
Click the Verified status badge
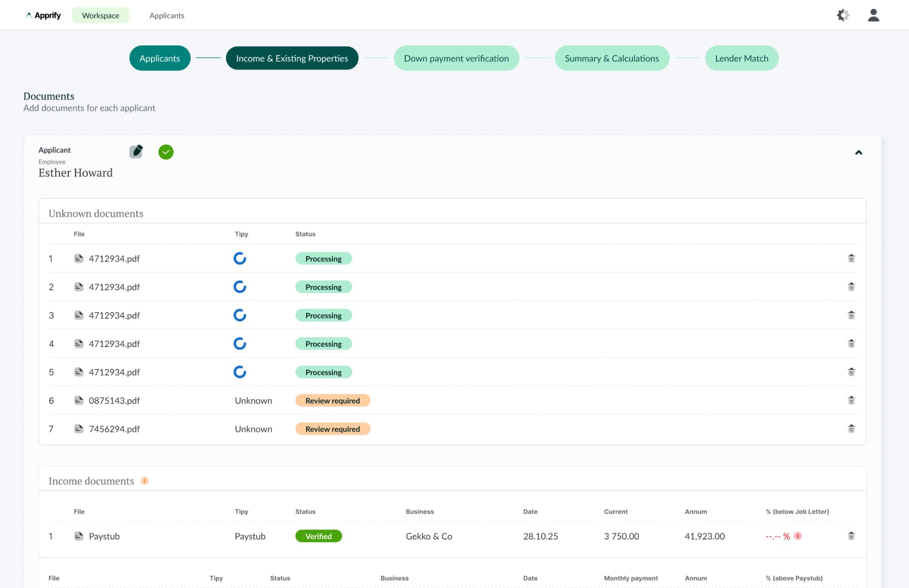coord(319,536)
